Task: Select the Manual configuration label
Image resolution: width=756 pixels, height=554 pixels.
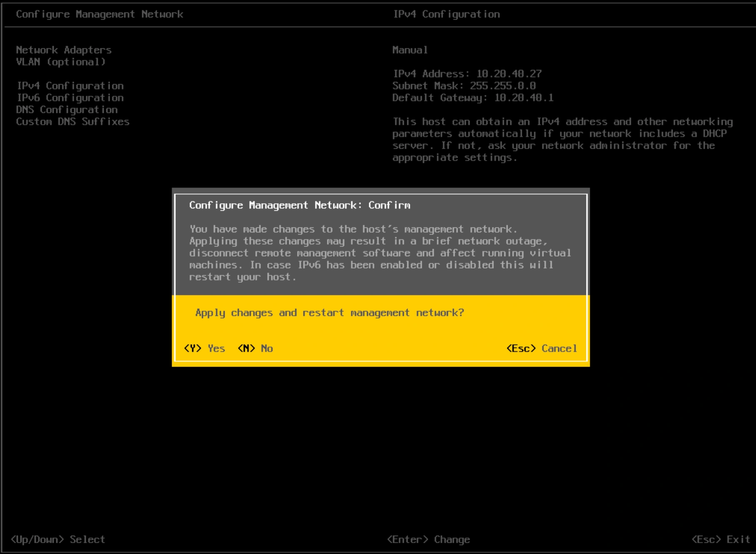Action: click(x=408, y=50)
